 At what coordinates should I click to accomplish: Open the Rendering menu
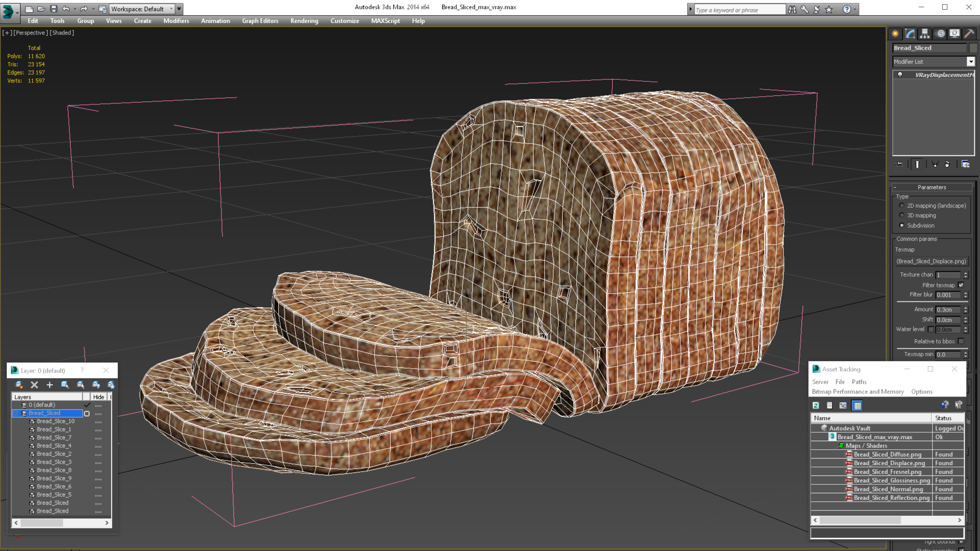304,21
